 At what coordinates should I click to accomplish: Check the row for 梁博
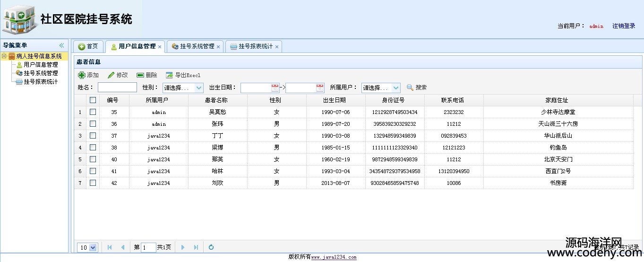coord(93,148)
